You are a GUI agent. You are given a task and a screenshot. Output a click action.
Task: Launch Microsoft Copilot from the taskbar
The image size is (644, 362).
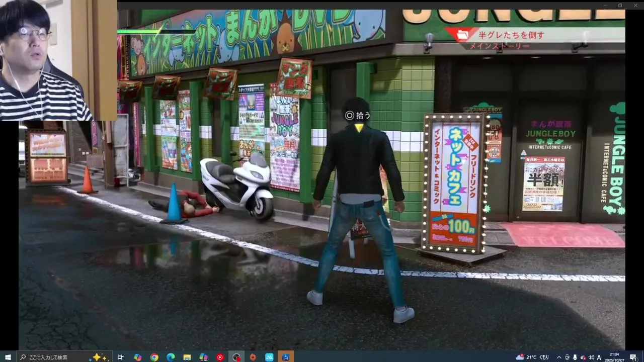(137, 357)
